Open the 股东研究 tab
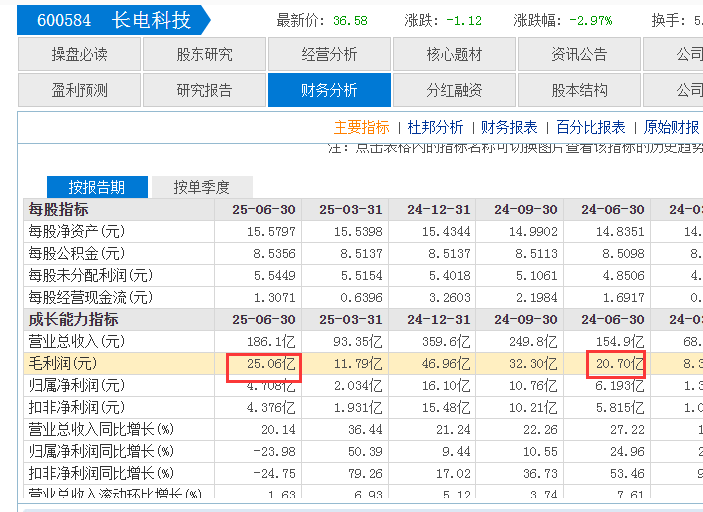This screenshot has width=703, height=512. (204, 54)
